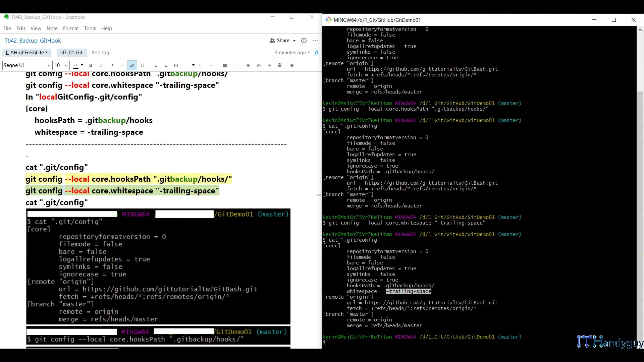Open the Tools menu
This screenshot has height=362, width=644.
(x=90, y=28)
